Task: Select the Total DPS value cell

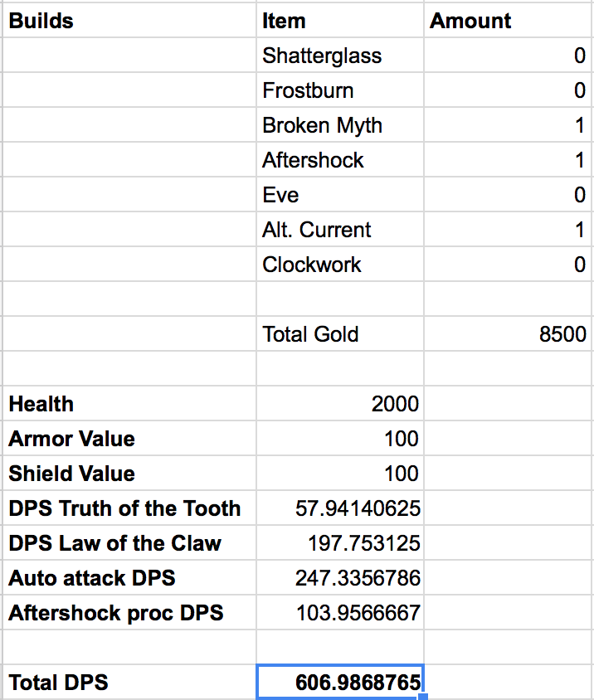Action: (x=340, y=682)
